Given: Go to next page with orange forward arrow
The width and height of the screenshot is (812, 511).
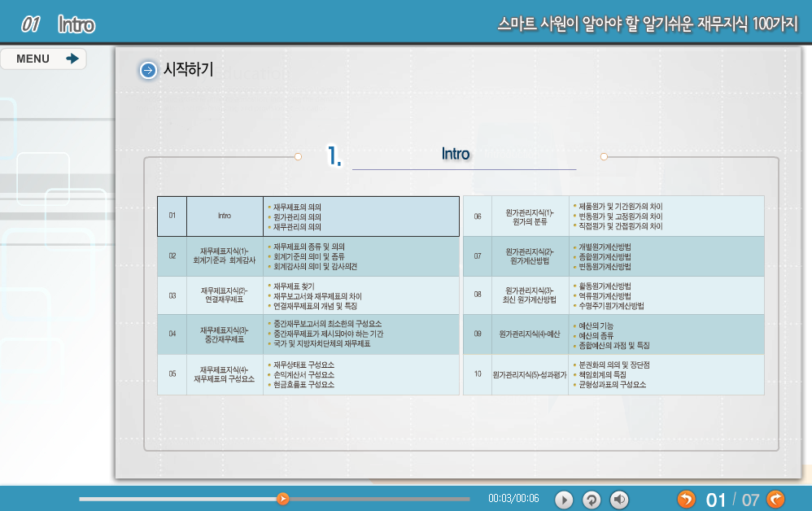Looking at the screenshot, I should pos(776,499).
